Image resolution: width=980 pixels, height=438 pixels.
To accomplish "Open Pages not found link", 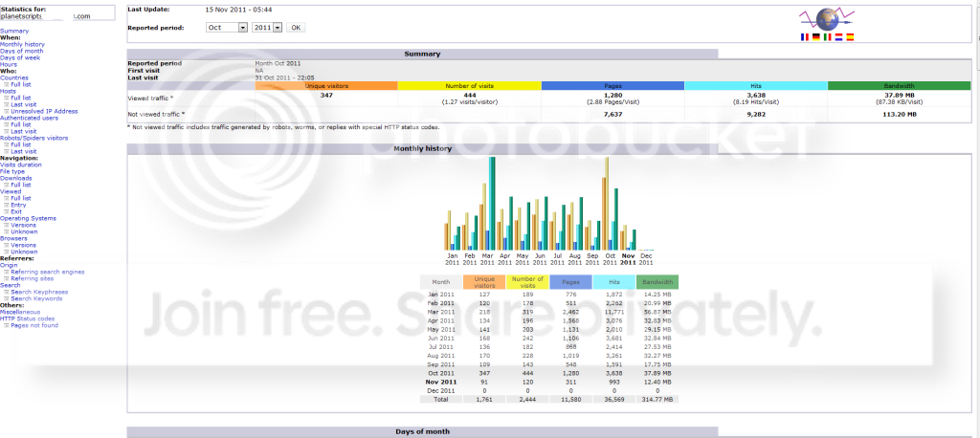I will 34,325.
